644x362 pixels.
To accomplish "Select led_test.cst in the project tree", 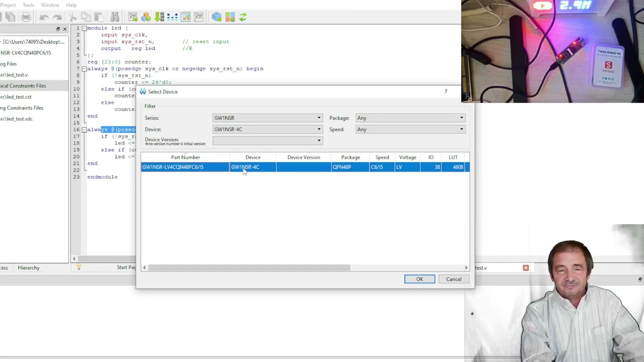I will [x=16, y=97].
